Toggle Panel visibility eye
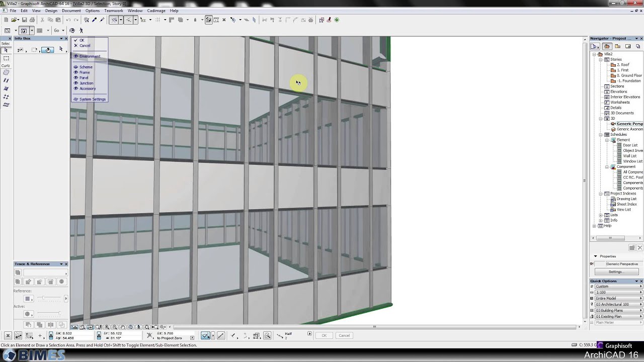Viewport: 644px width, 362px height. tap(76, 78)
